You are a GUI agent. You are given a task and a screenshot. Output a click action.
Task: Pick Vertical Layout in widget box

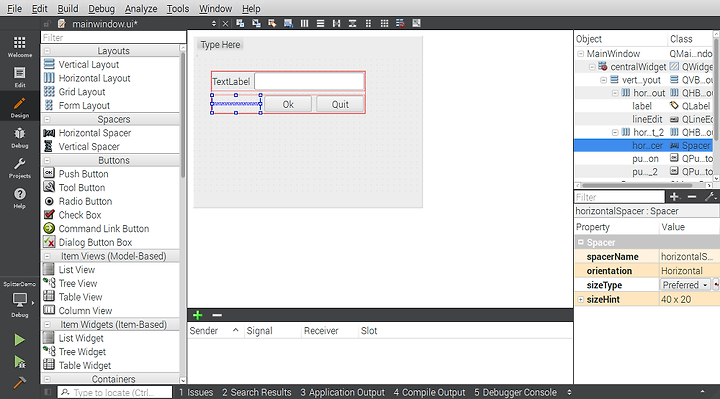(89, 64)
